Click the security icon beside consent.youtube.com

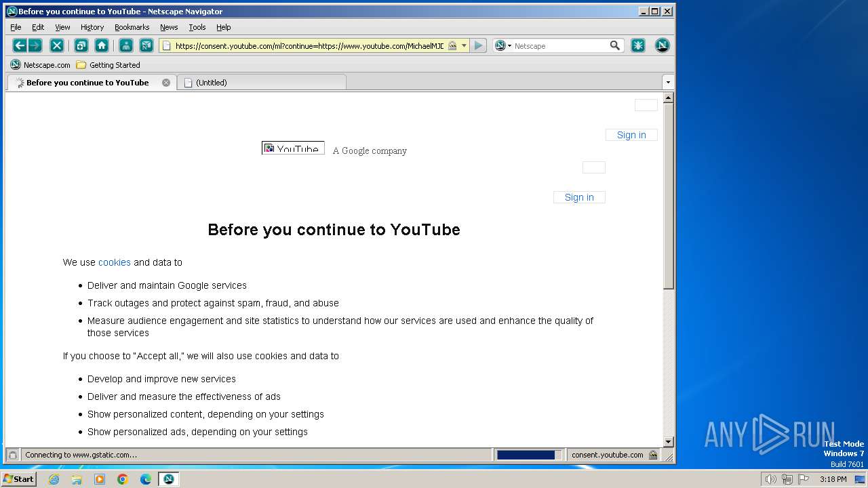pyautogui.click(x=652, y=455)
